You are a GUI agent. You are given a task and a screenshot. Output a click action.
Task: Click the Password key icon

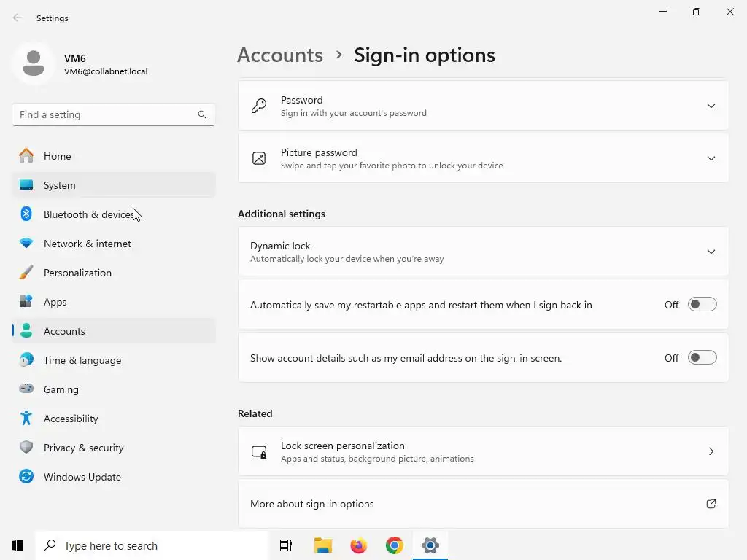[259, 106]
